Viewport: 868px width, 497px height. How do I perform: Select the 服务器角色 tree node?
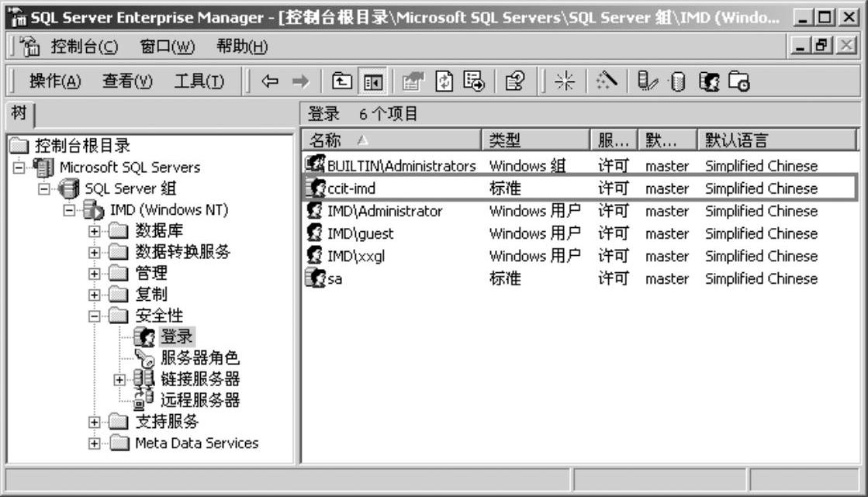(x=200, y=357)
